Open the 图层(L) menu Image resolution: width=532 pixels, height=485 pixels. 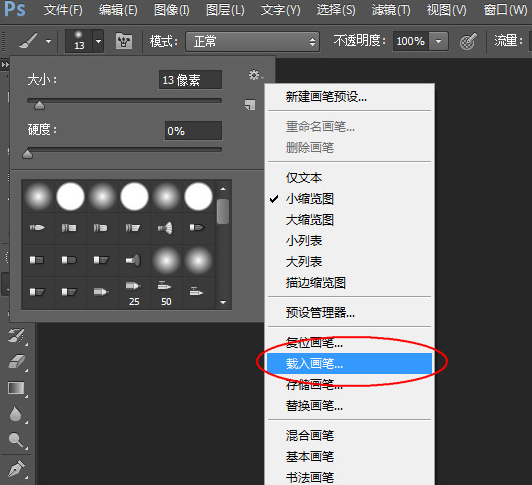(x=225, y=10)
